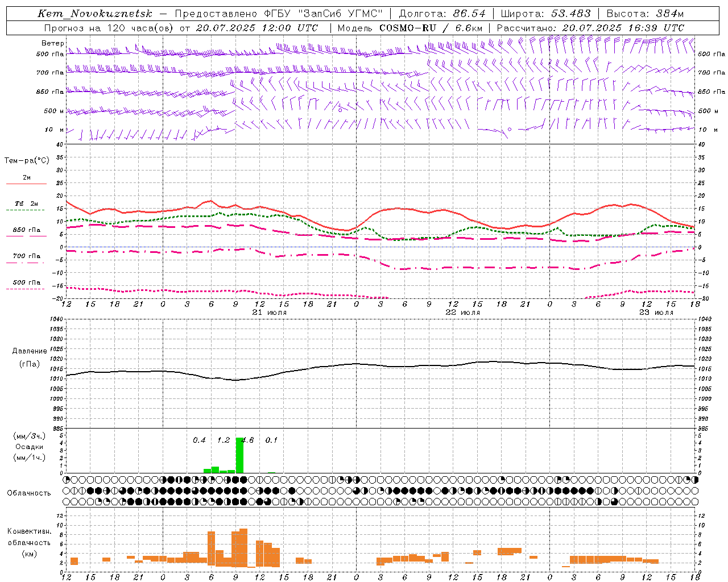Viewport: 728px width, 582px height.
Task: Select the "ЗапСиб УГМС" provider text
Action: tap(340, 14)
